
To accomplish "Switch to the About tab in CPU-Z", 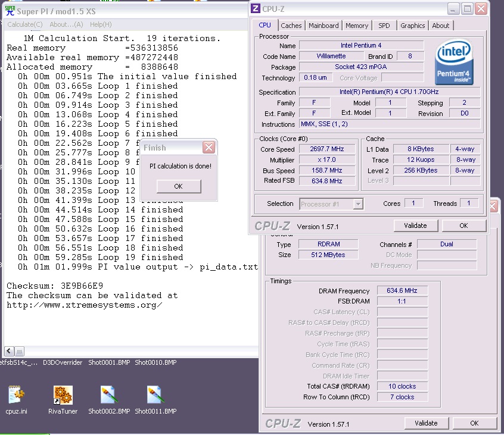I will 440,26.
